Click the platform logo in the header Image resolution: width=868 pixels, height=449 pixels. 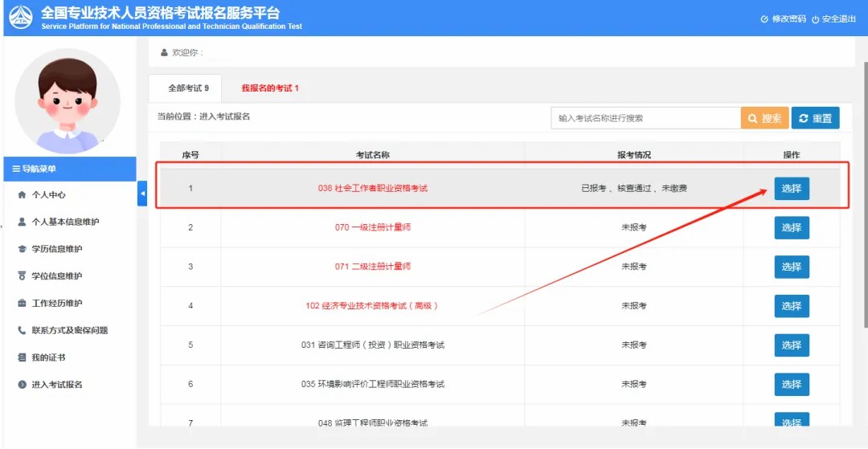(21, 18)
